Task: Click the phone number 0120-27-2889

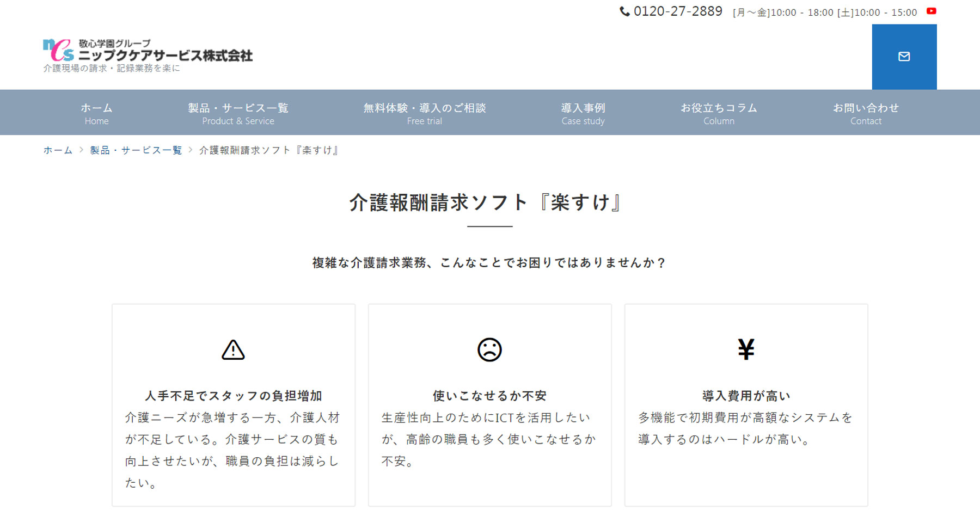Action: click(678, 11)
